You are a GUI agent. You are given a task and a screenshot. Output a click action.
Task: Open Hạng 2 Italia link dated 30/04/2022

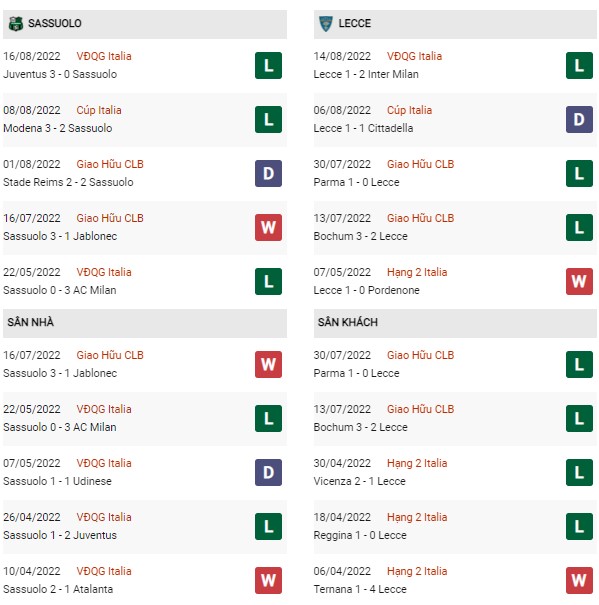click(x=417, y=463)
